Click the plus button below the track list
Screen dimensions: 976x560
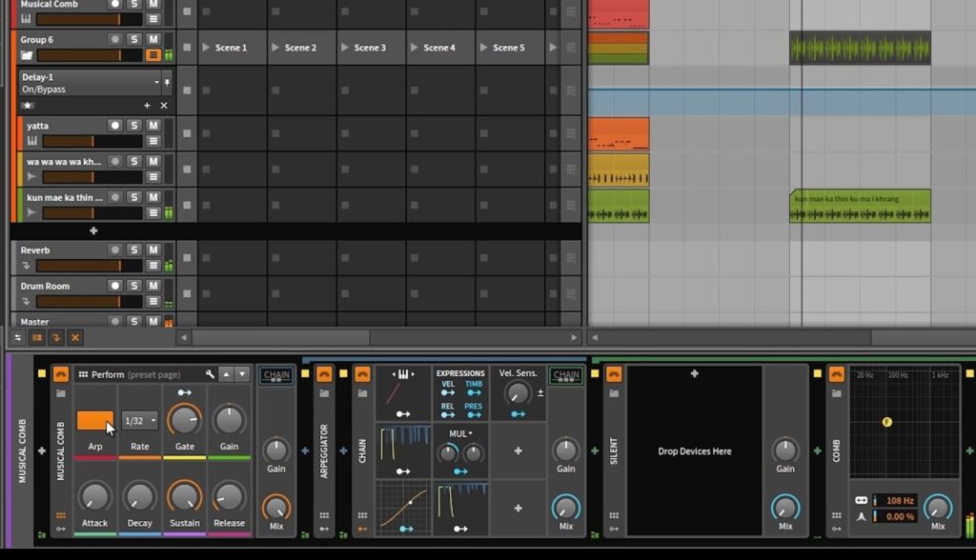[x=92, y=230]
